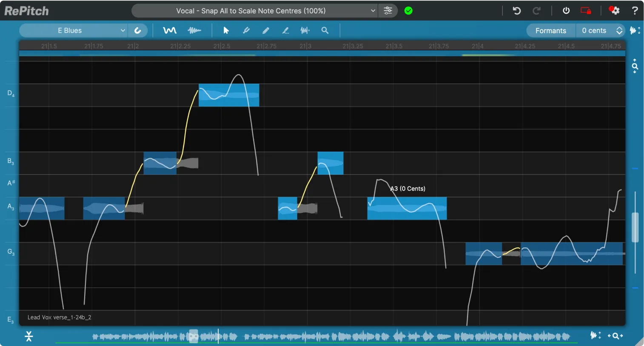Open preset adjustment settings next to preset name

pyautogui.click(x=388, y=10)
